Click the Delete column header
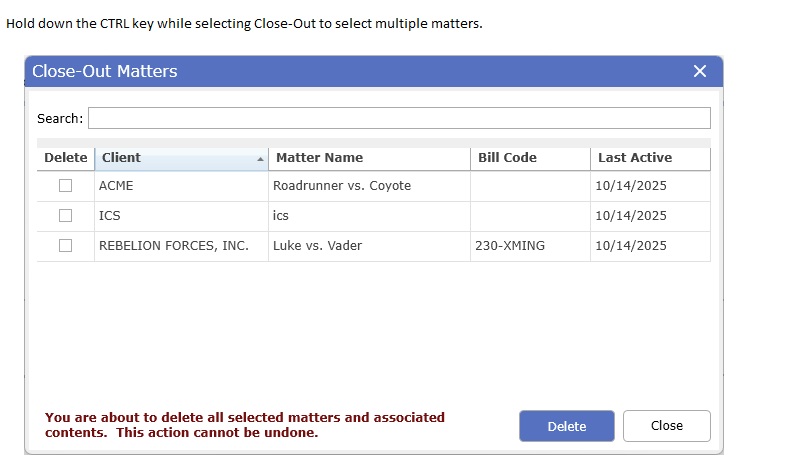The image size is (789, 474). [x=66, y=158]
